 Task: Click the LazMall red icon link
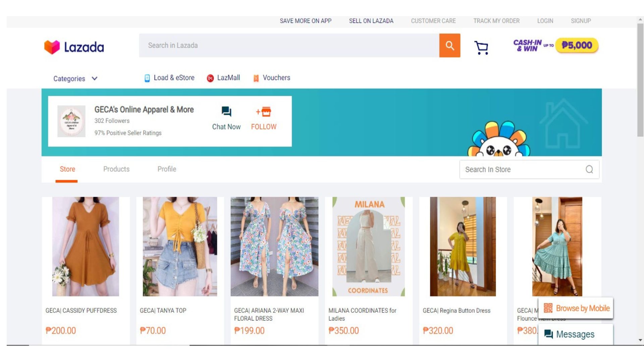click(210, 78)
